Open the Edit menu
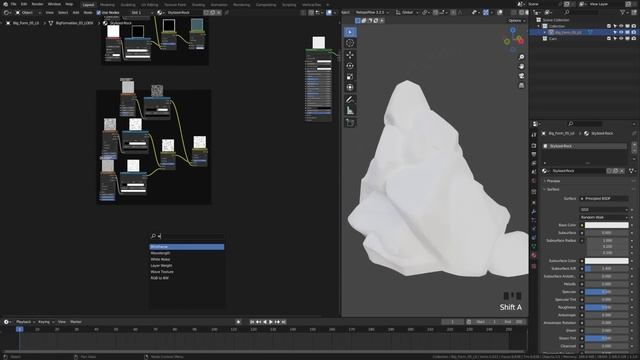Viewport: 640px width, 360px height. click(x=24, y=4)
